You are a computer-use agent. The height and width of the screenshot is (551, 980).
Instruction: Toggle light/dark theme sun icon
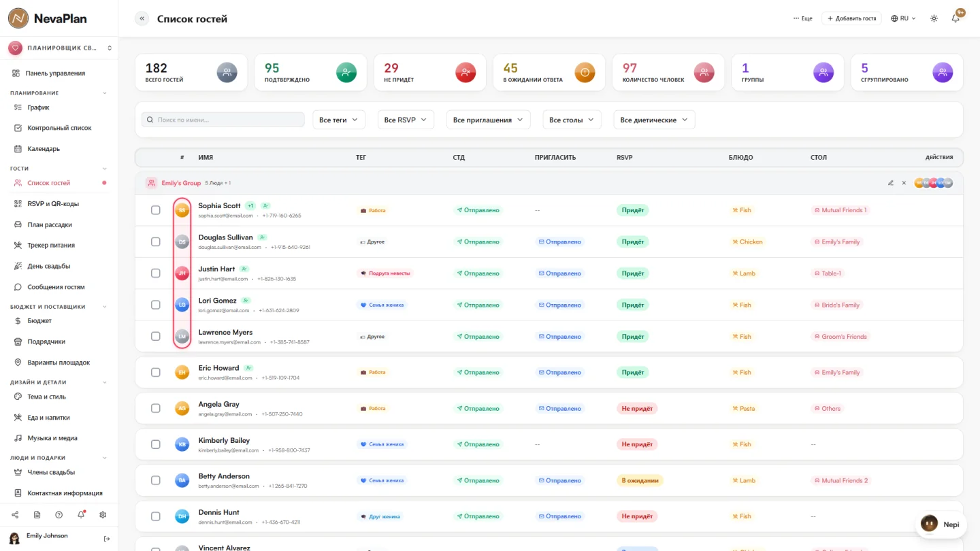[934, 18]
